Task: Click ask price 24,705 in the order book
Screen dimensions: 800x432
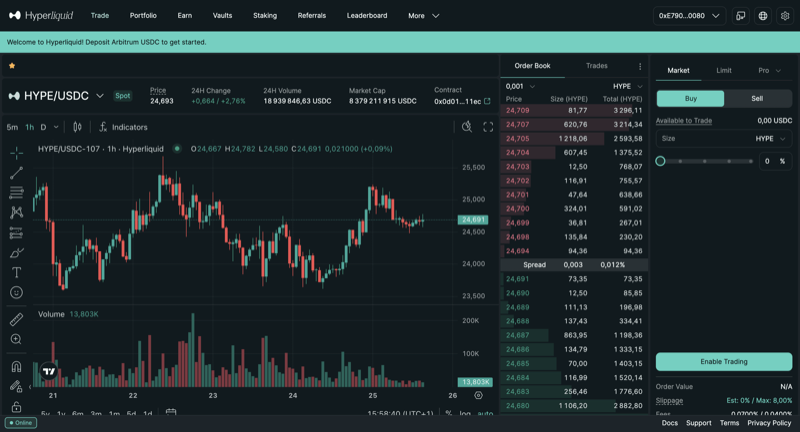Action: 517,139
